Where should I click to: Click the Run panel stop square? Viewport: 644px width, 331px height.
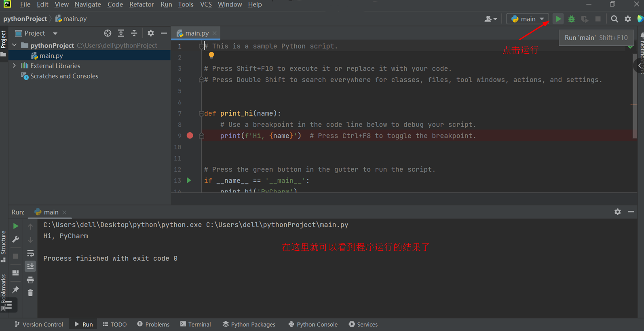coord(15,256)
